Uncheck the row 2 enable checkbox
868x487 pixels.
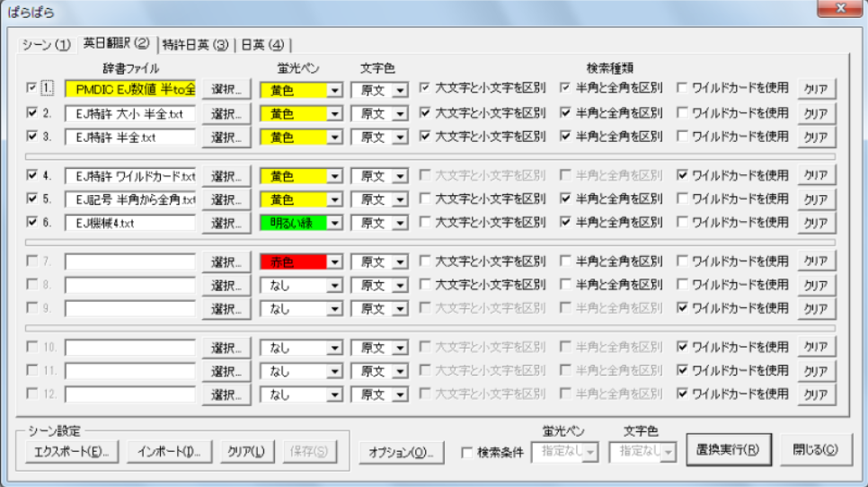(x=32, y=113)
